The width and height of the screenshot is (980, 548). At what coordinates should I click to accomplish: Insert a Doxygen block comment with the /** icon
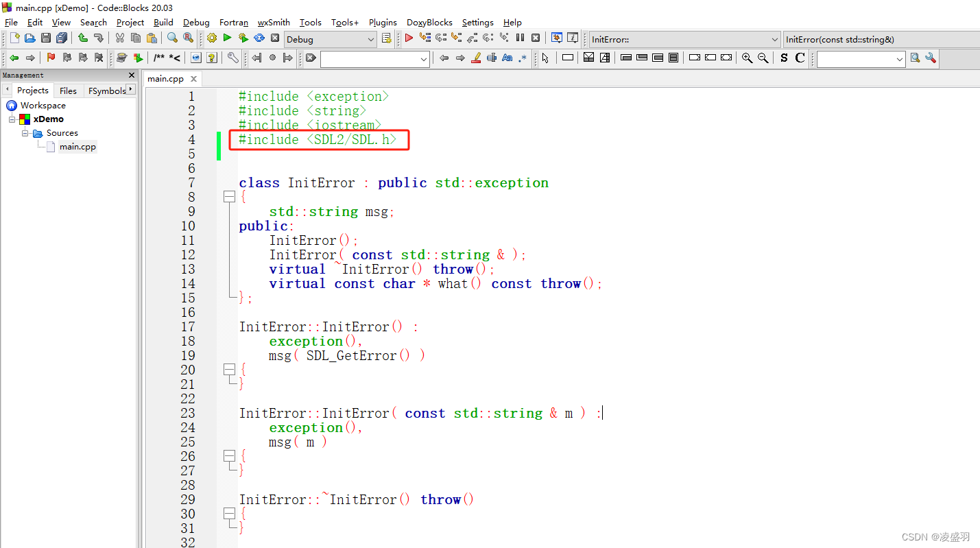click(159, 58)
